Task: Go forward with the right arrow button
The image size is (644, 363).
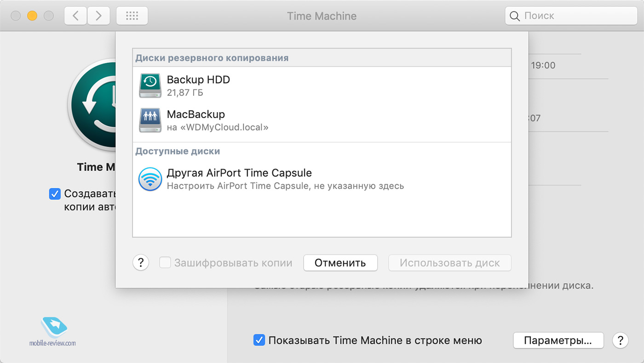Action: 98,16
